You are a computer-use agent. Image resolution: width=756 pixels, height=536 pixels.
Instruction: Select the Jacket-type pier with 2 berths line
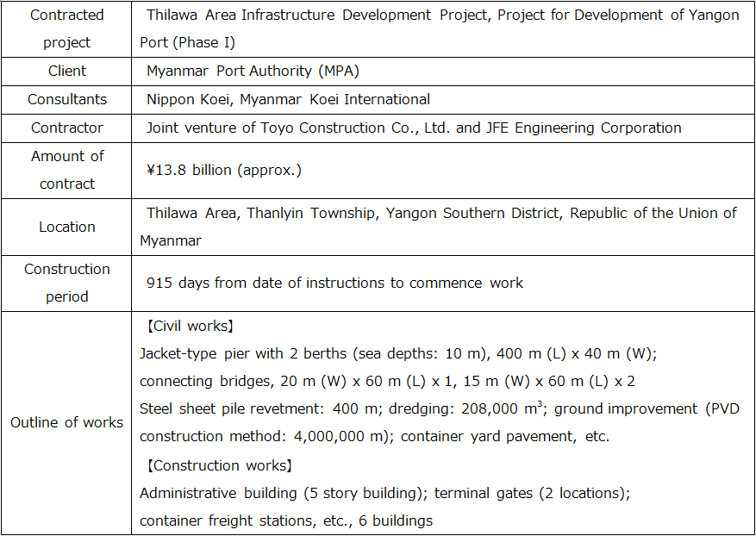[398, 354]
